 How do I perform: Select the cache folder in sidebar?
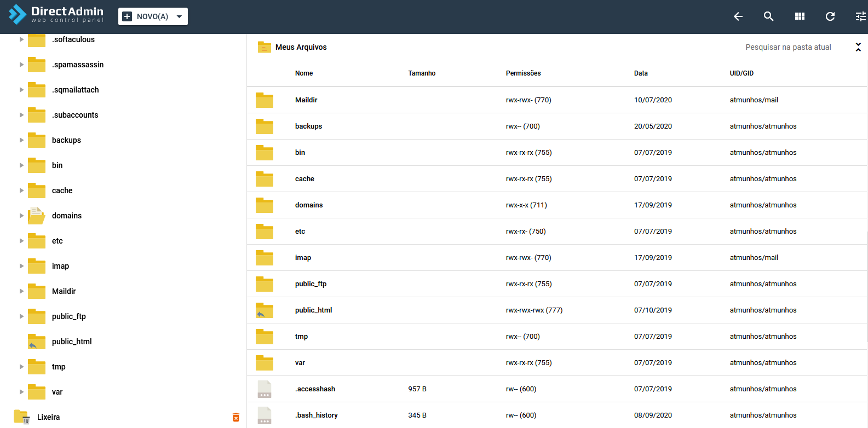point(62,190)
